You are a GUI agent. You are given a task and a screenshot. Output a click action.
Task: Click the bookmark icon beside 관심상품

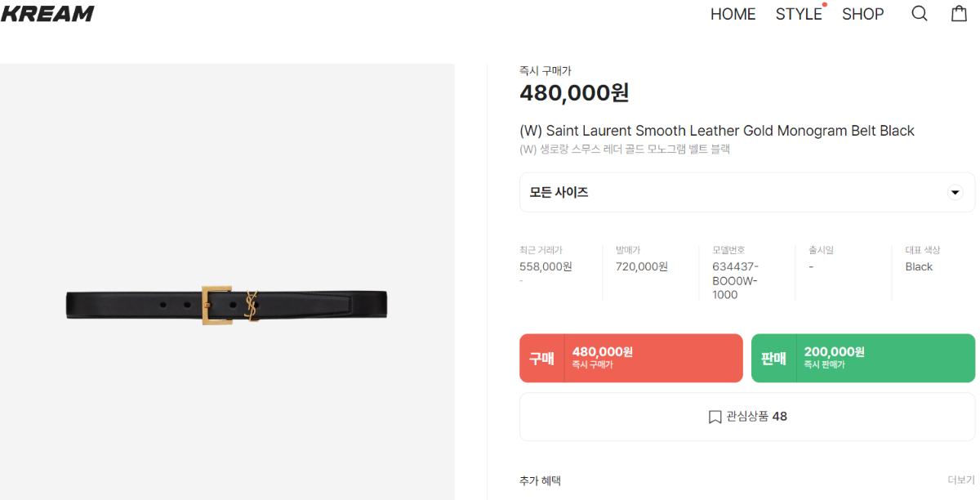[x=715, y=417]
